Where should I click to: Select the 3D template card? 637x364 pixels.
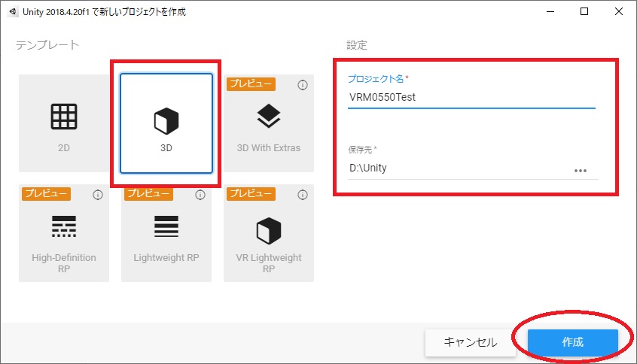166,123
